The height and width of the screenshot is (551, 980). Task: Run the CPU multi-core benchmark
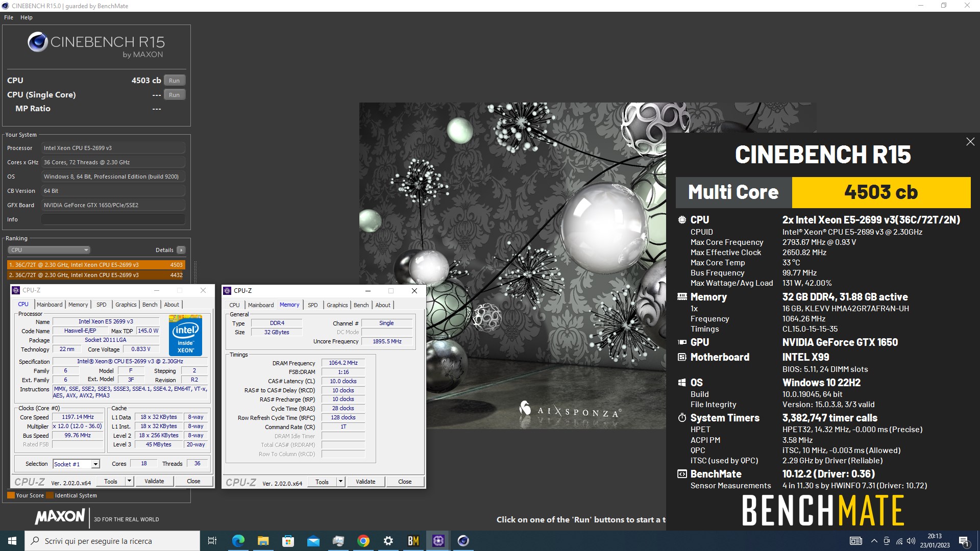click(x=174, y=81)
